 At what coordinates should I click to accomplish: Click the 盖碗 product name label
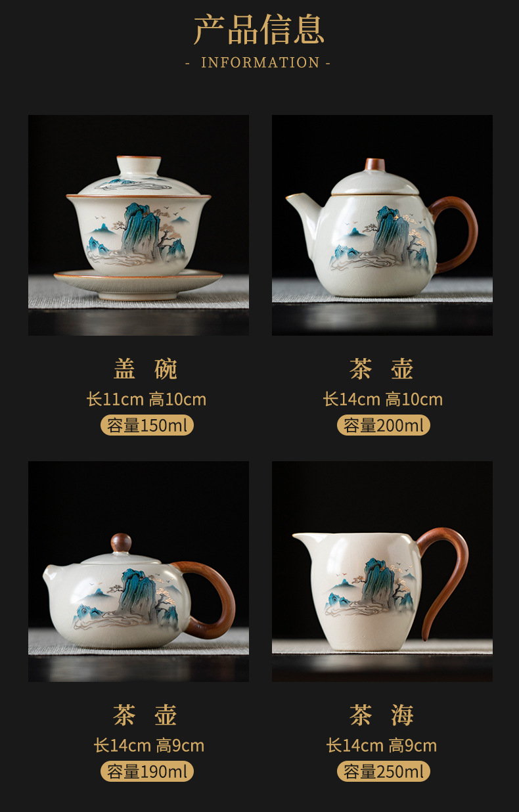tap(146, 369)
